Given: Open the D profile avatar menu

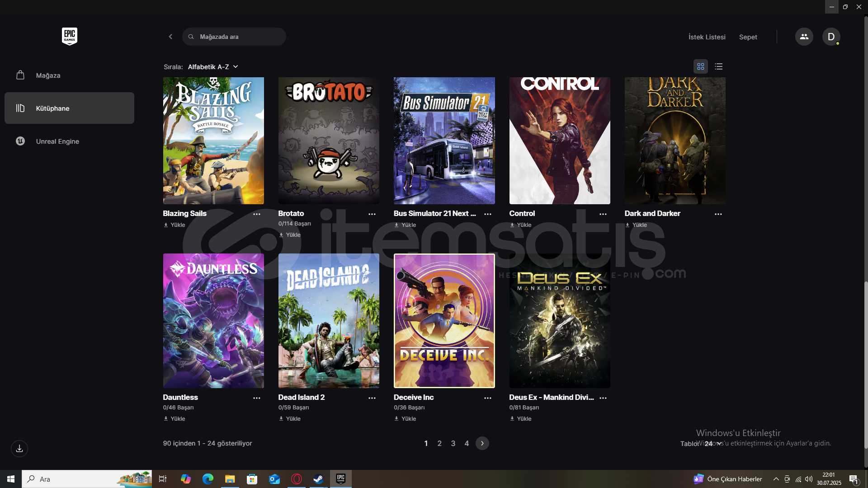Looking at the screenshot, I should [x=831, y=37].
